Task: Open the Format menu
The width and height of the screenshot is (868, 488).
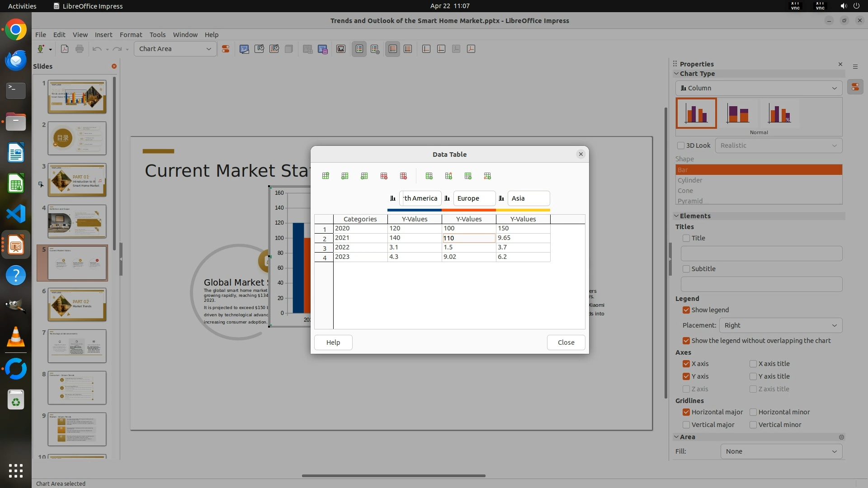Action: (x=131, y=35)
